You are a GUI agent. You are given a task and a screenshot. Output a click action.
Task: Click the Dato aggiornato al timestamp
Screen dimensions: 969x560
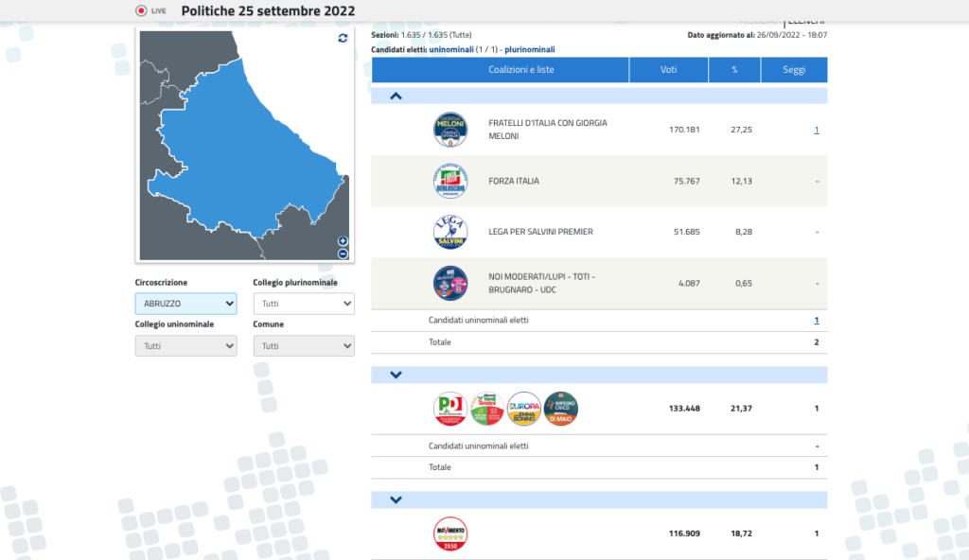tap(757, 35)
